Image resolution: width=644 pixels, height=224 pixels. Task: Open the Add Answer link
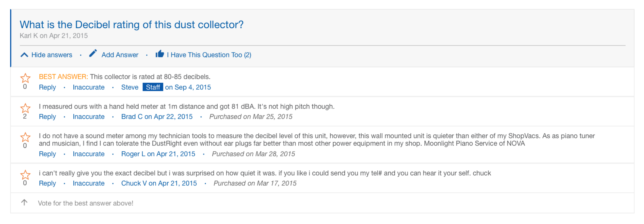point(120,55)
